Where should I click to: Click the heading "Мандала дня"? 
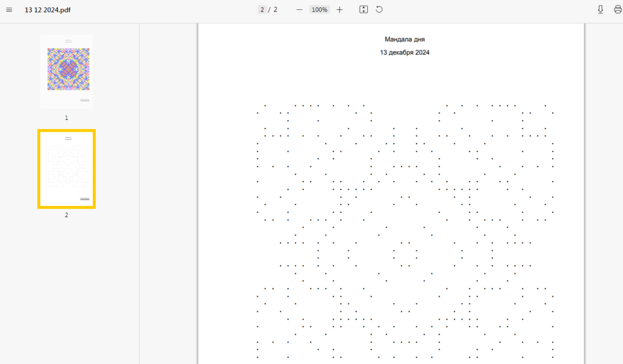coord(405,39)
